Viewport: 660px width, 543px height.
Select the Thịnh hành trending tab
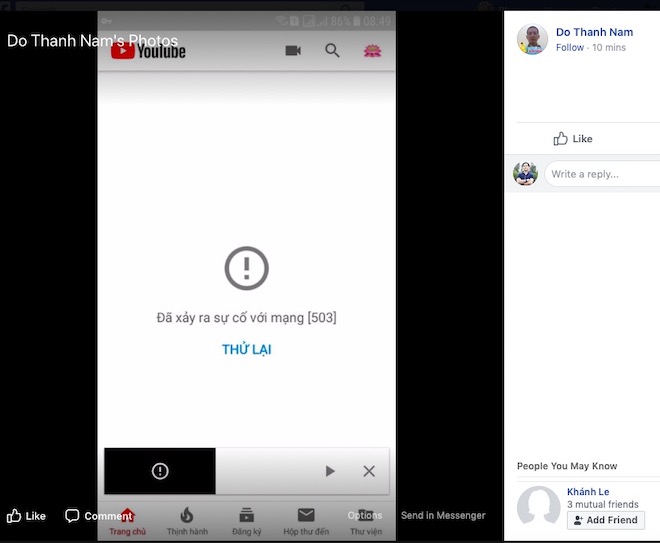187,522
